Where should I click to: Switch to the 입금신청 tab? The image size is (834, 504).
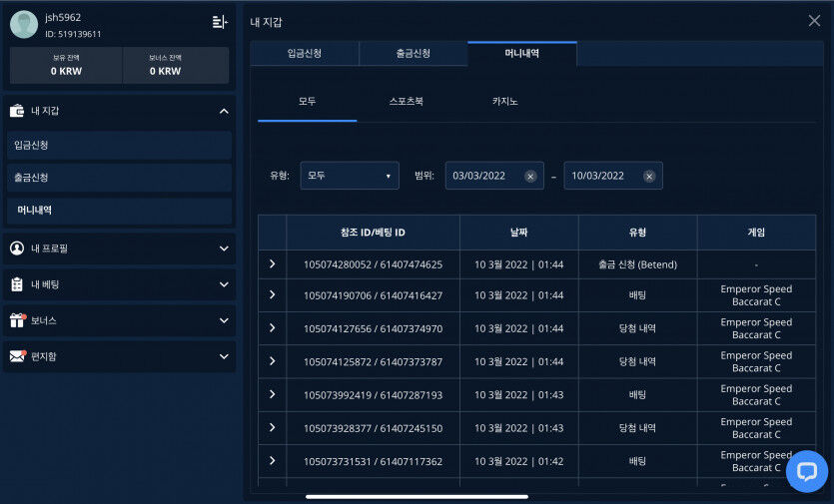305,54
